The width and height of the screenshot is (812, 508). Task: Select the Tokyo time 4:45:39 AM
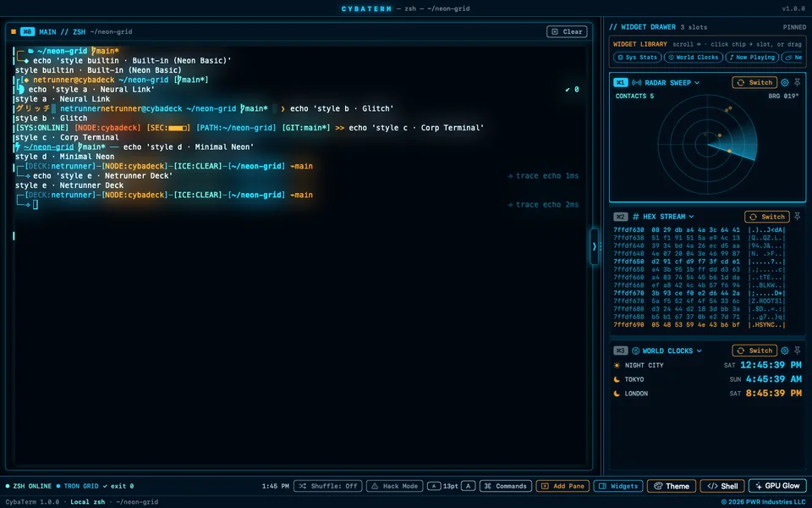coord(774,379)
